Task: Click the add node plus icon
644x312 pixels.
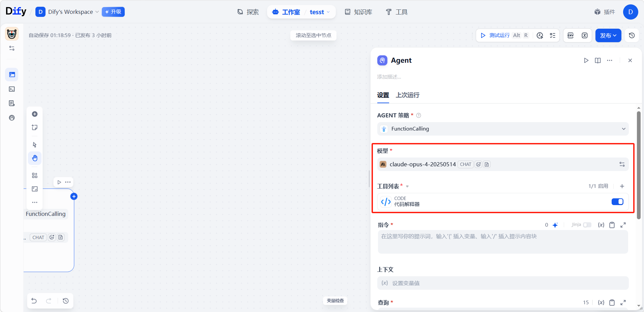Action: [35, 114]
